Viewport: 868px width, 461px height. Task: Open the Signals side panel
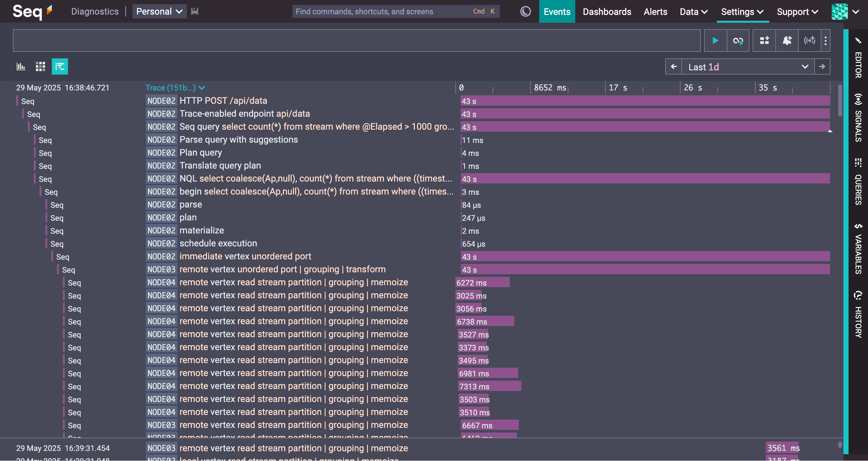[858, 117]
